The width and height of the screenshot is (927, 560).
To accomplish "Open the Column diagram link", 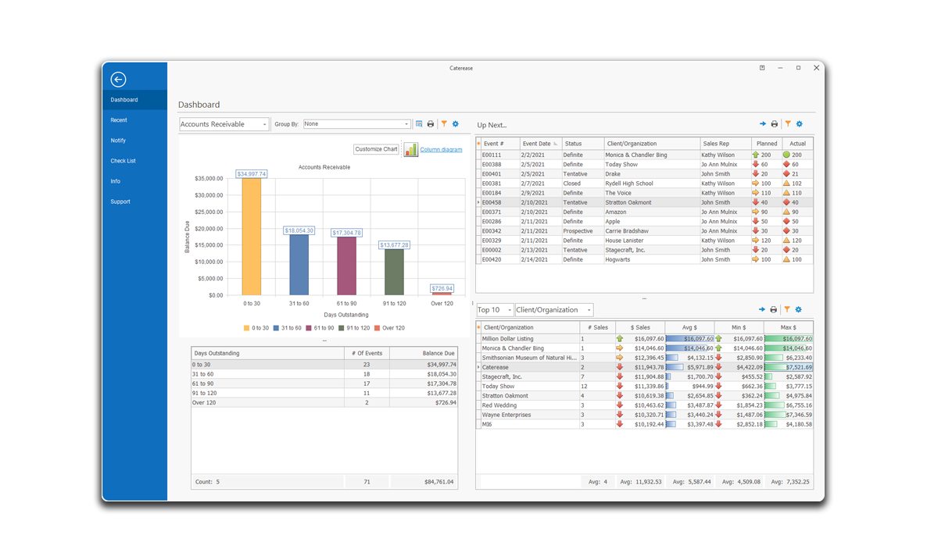I will coord(441,149).
